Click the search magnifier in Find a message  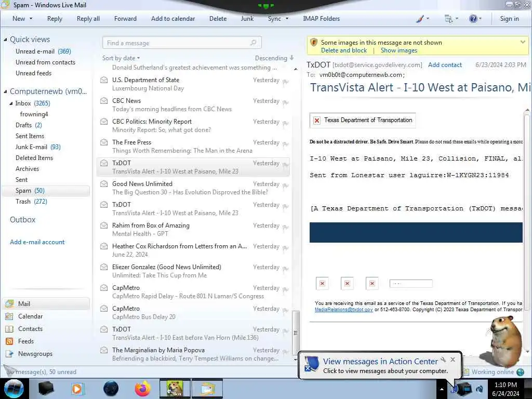(253, 43)
